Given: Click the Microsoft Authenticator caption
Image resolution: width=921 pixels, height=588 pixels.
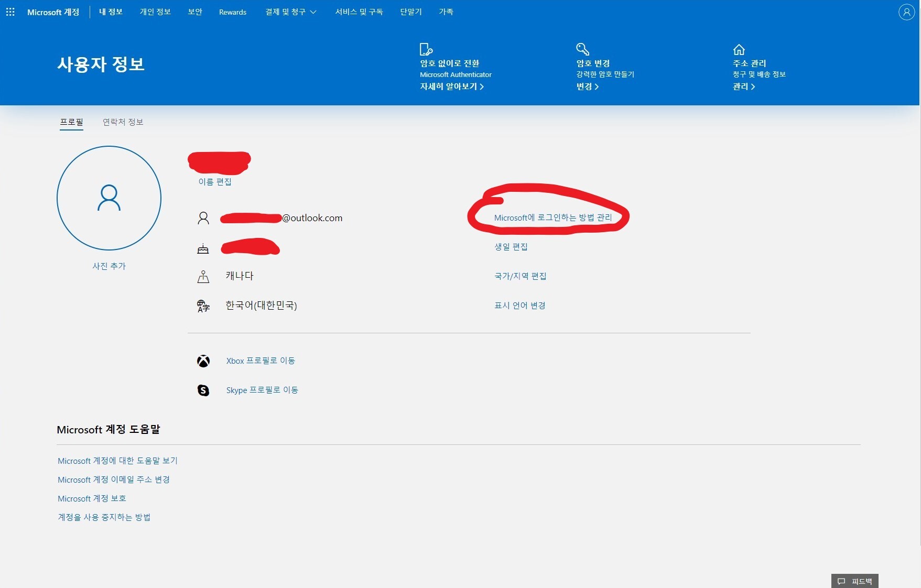Looking at the screenshot, I should coord(456,75).
